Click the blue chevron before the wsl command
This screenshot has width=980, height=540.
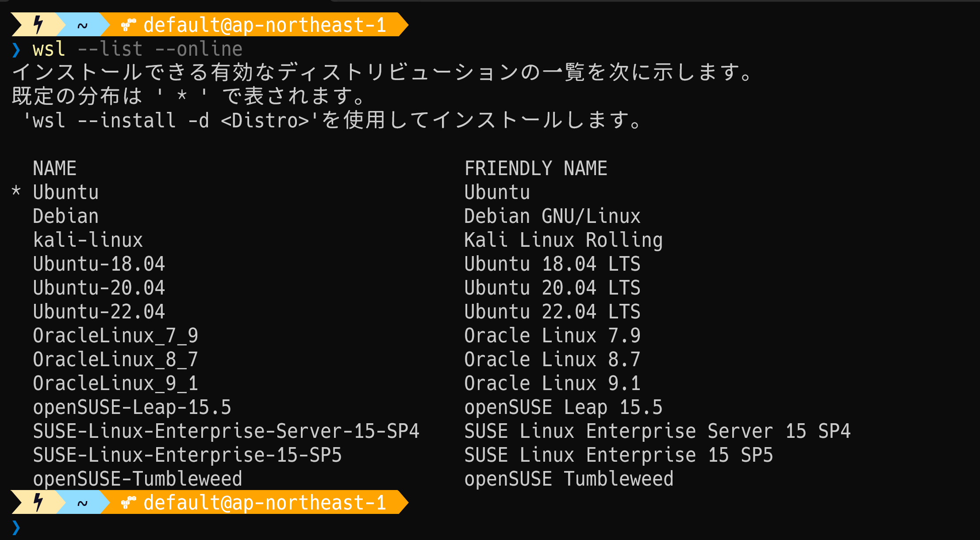pyautogui.click(x=16, y=49)
